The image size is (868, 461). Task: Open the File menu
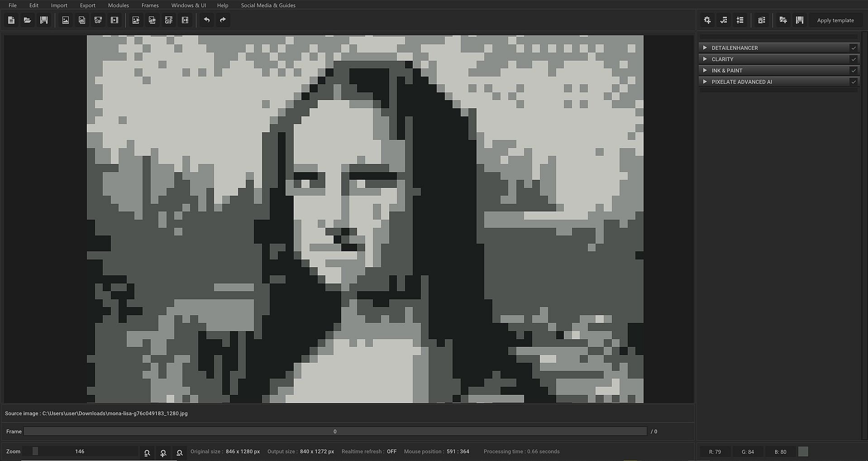click(13, 5)
